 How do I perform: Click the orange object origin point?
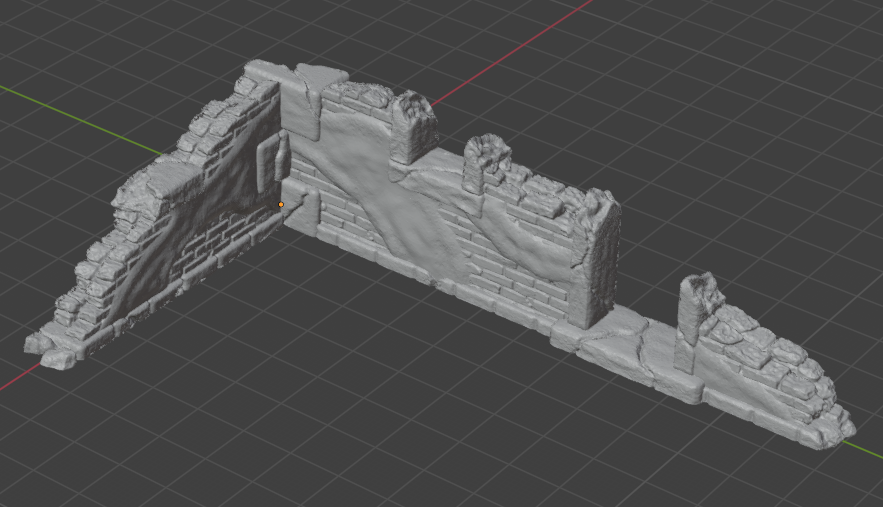coord(281,205)
